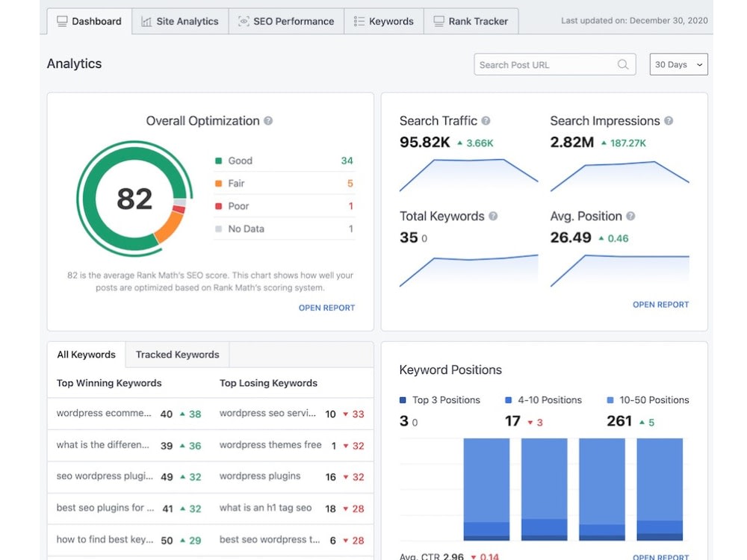Screen dimensions: 747x560
Task: Click the last Keyword Positions bar
Action: pos(660,490)
